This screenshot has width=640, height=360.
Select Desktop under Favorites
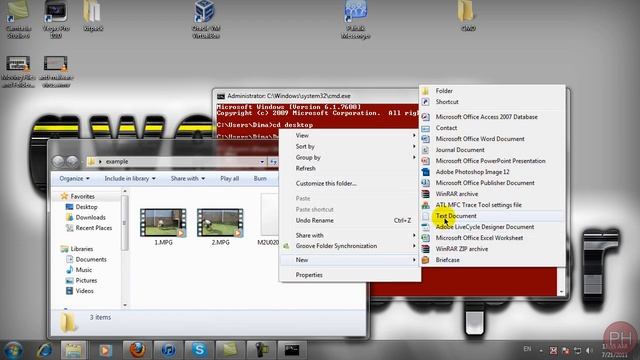(86, 207)
